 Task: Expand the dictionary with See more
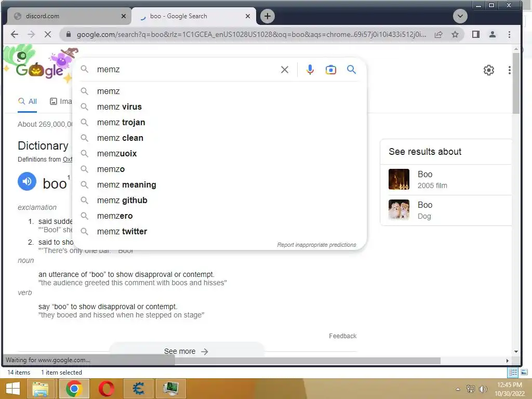click(186, 351)
